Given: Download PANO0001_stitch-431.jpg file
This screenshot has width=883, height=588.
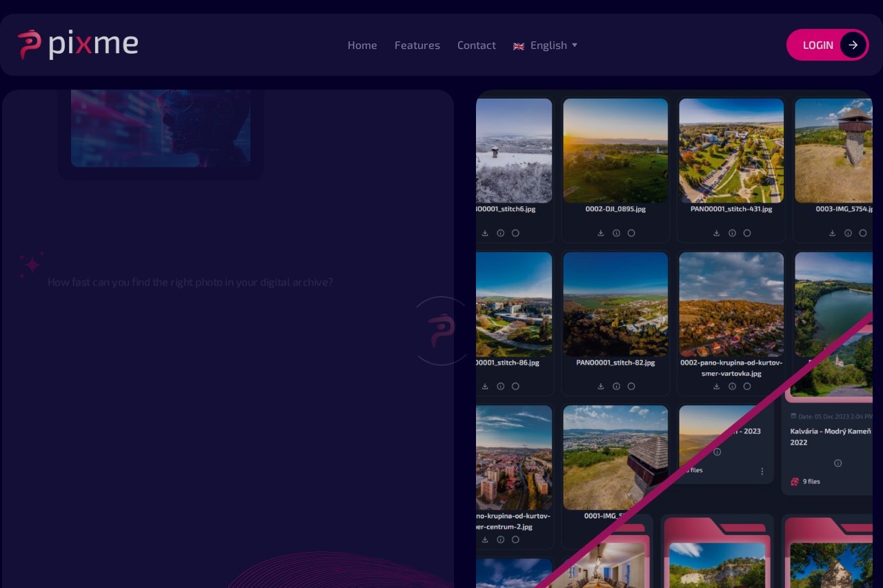Looking at the screenshot, I should [717, 233].
